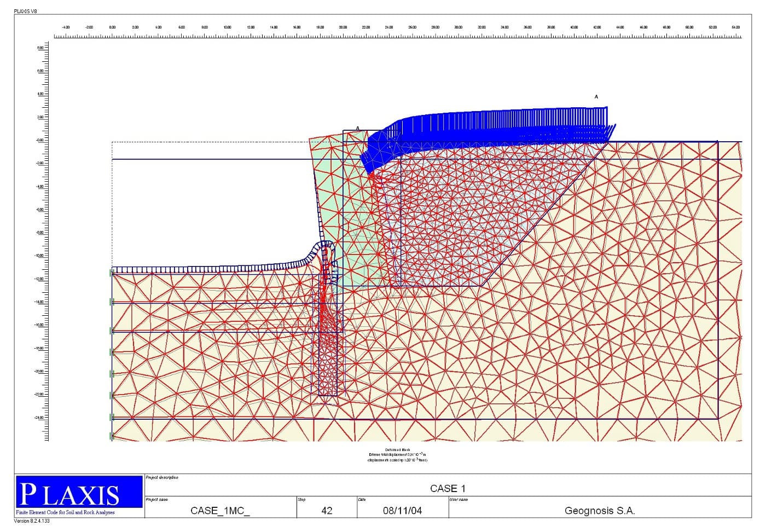Click the -10.00 tick on the vertical ruler

click(39, 256)
